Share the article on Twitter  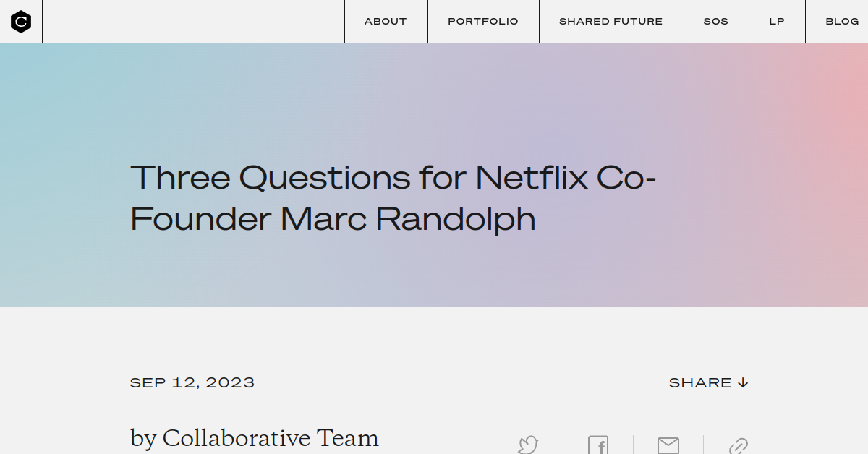pyautogui.click(x=528, y=445)
